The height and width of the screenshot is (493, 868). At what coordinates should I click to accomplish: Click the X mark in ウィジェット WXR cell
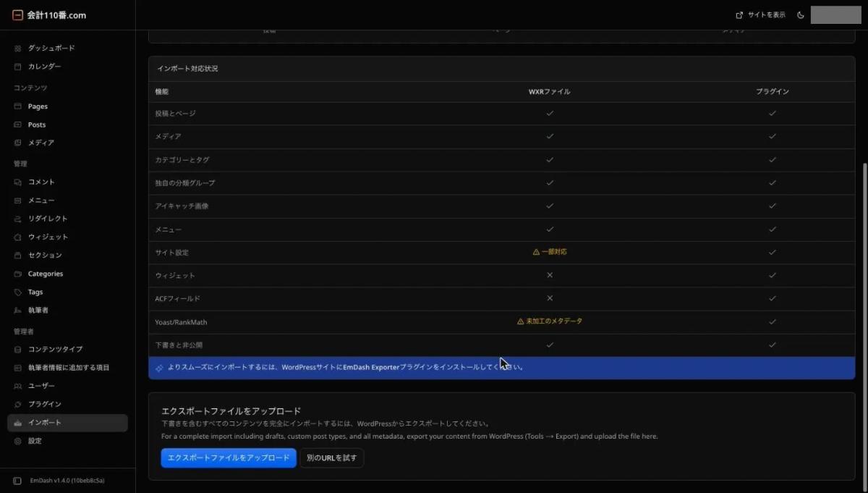(550, 275)
